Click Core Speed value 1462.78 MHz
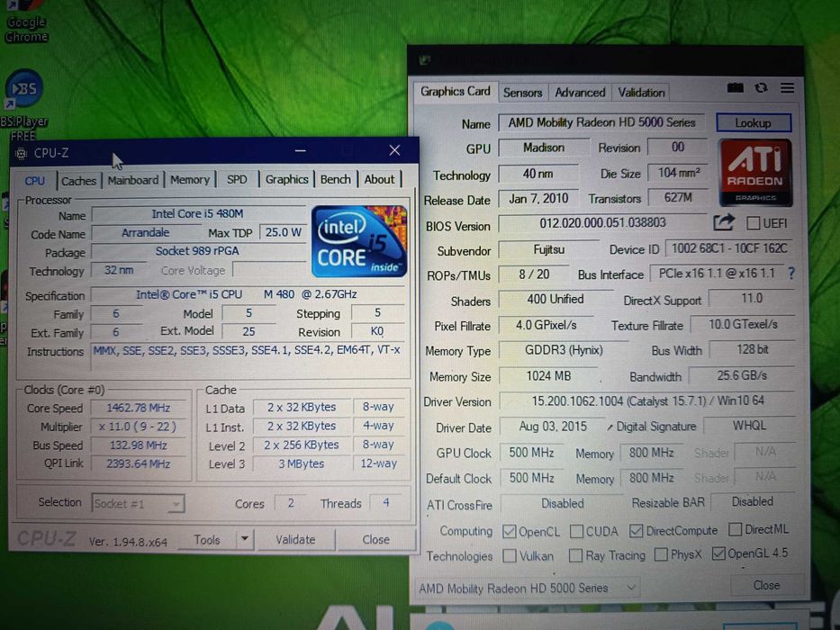This screenshot has width=840, height=630. coord(139,409)
